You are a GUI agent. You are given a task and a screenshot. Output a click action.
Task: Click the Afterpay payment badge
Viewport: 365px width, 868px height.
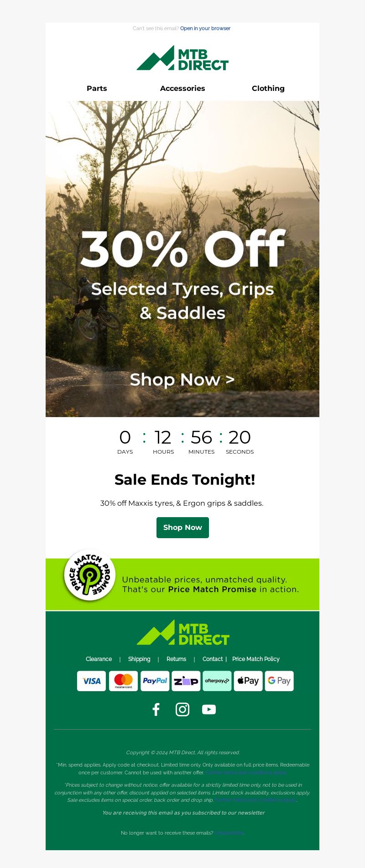(x=217, y=681)
